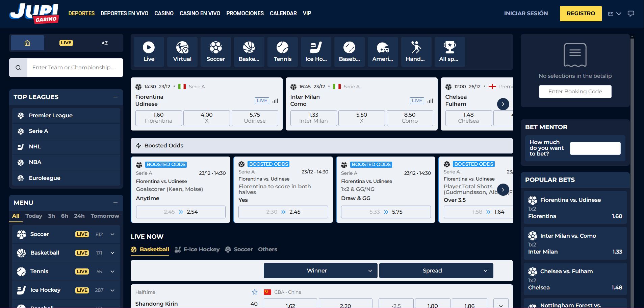The width and height of the screenshot is (644, 308).
Task: Open the Live sports tile
Action: point(149,52)
